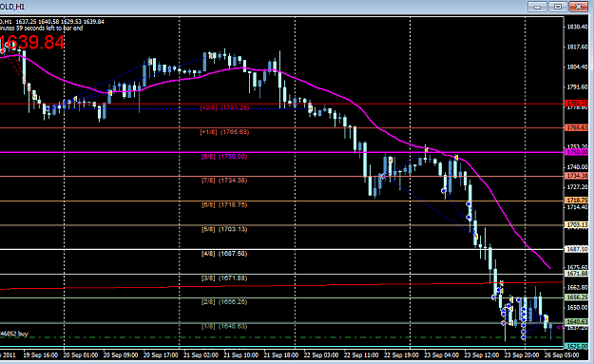
Task: Click 1662.80 on the price scale
Action: 577,287
